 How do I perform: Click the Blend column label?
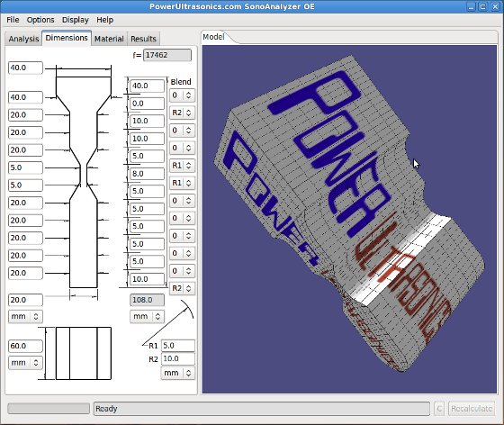click(181, 82)
